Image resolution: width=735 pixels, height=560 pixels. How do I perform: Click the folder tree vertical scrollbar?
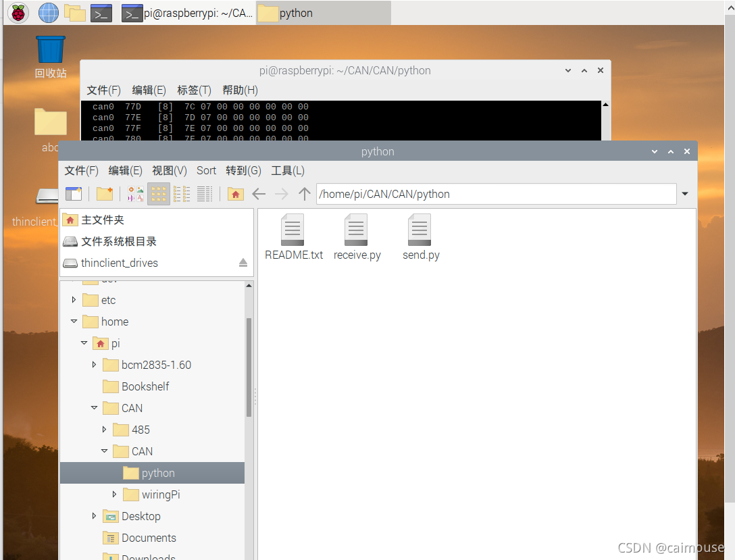[x=249, y=367]
